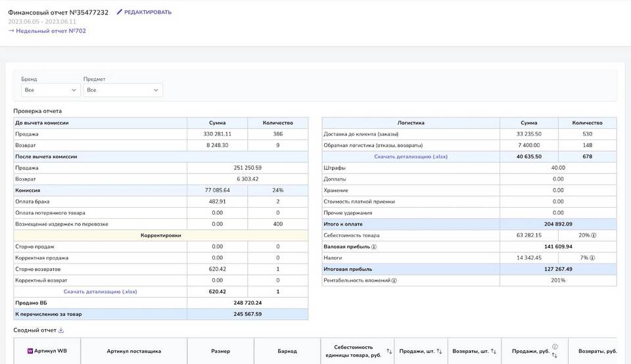Download the Сводный отчет via its download icon

click(61, 330)
